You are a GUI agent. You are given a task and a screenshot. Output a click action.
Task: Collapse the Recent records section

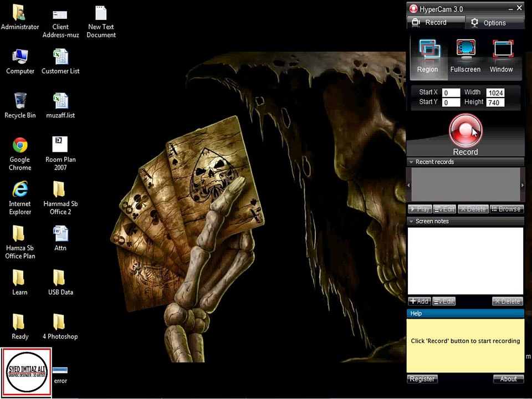coord(411,162)
